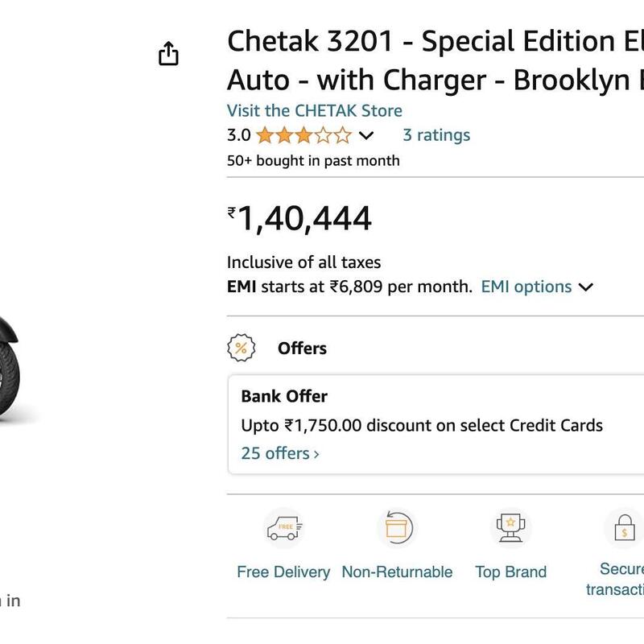Screen dimensions: 644x644
Task: Expand the rating breakdown chevron next to stars
Action: 366,135
